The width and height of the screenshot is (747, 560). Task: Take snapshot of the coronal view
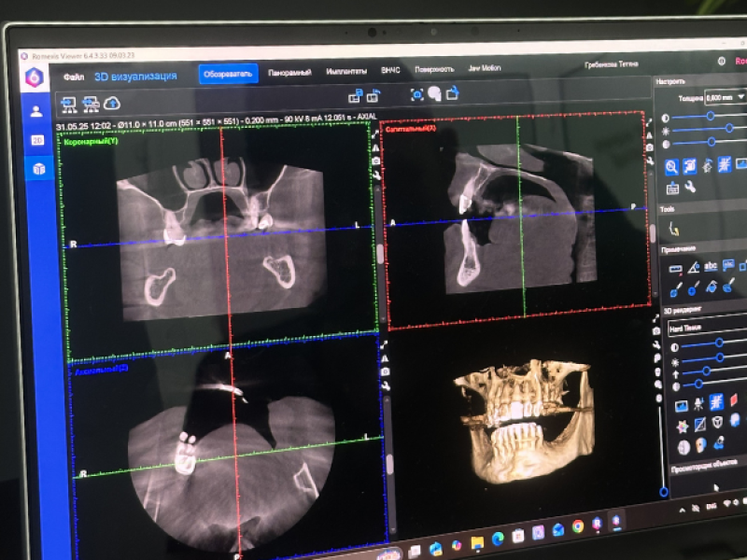point(376,161)
